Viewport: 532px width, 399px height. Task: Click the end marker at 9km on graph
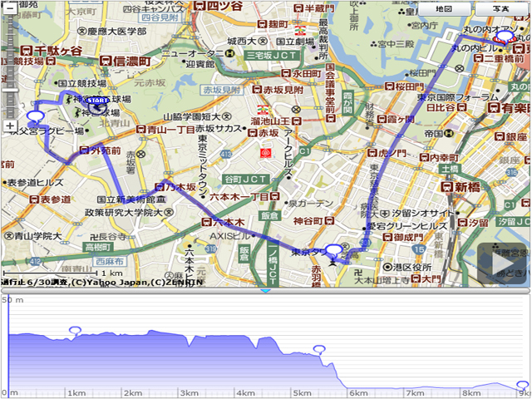523,386
